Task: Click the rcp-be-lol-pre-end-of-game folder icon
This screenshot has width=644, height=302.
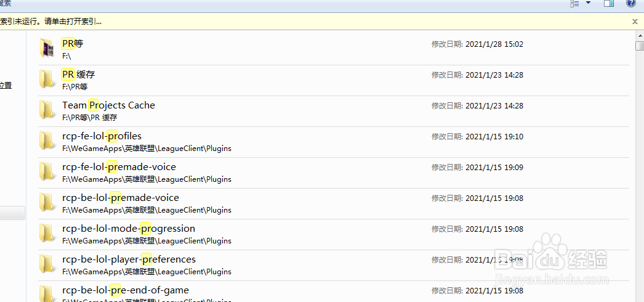Action: click(46, 294)
